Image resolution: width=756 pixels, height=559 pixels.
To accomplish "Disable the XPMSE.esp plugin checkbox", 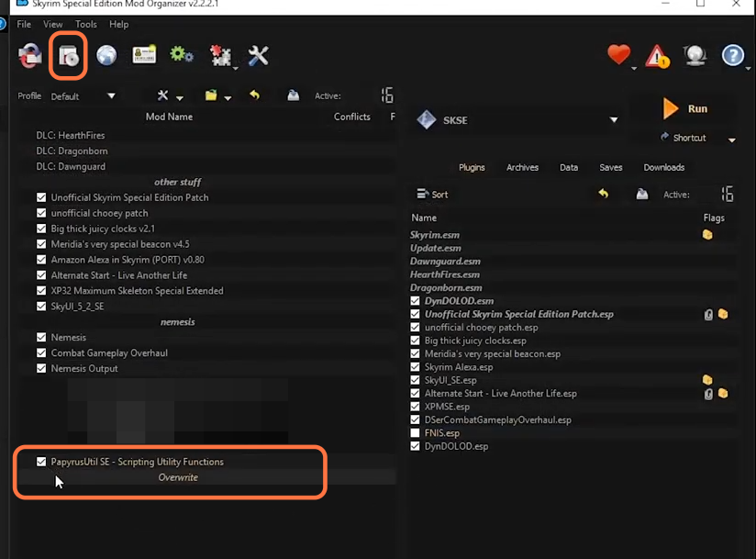I will tap(415, 407).
